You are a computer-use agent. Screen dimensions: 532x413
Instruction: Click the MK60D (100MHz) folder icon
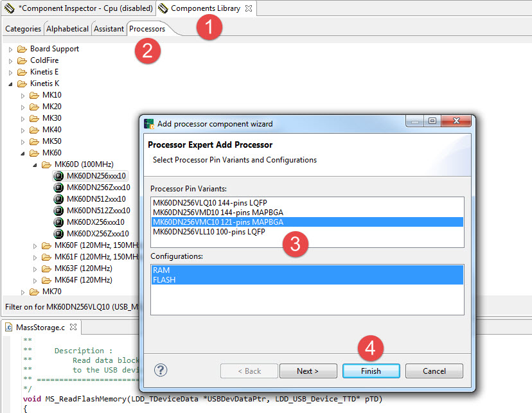tap(46, 164)
